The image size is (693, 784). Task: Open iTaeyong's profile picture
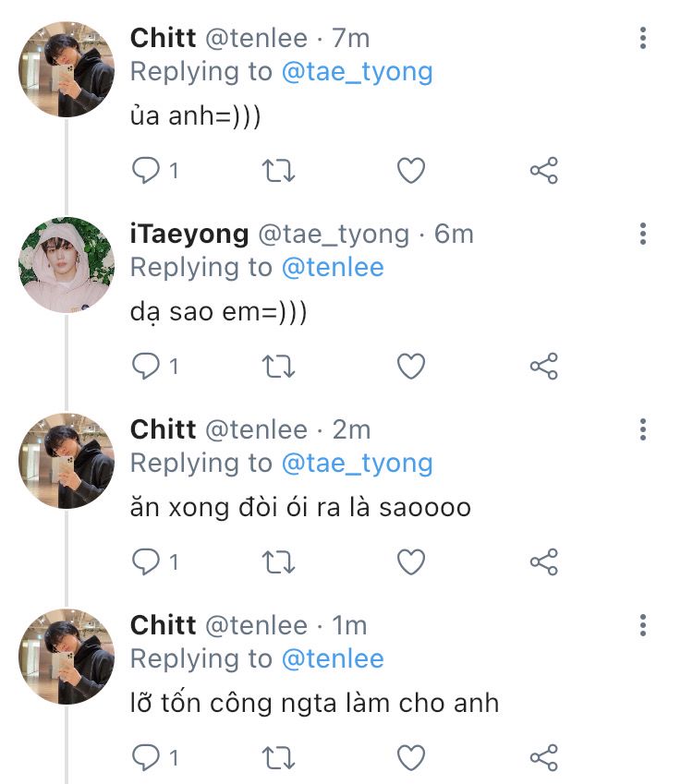coord(67,265)
